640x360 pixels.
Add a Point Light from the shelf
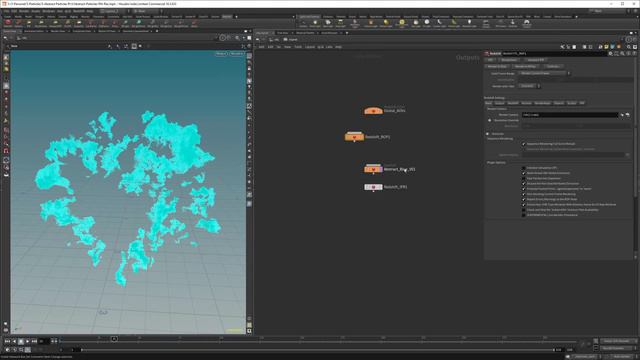point(315,23)
